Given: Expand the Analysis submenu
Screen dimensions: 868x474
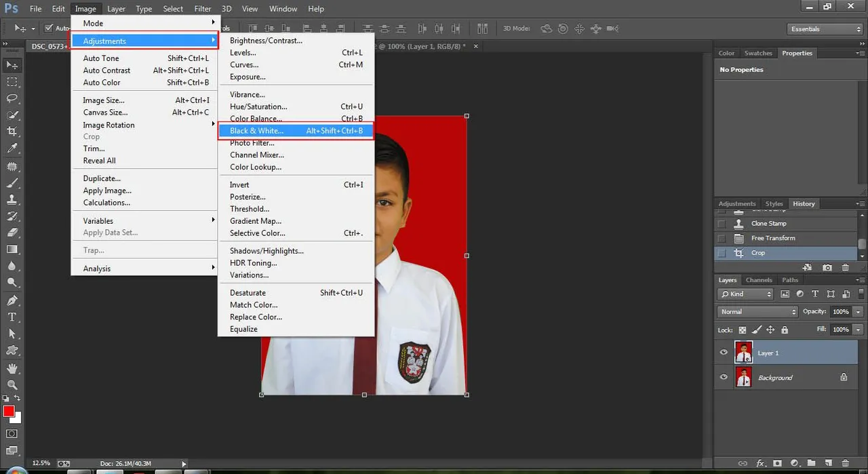Looking at the screenshot, I should (x=144, y=269).
